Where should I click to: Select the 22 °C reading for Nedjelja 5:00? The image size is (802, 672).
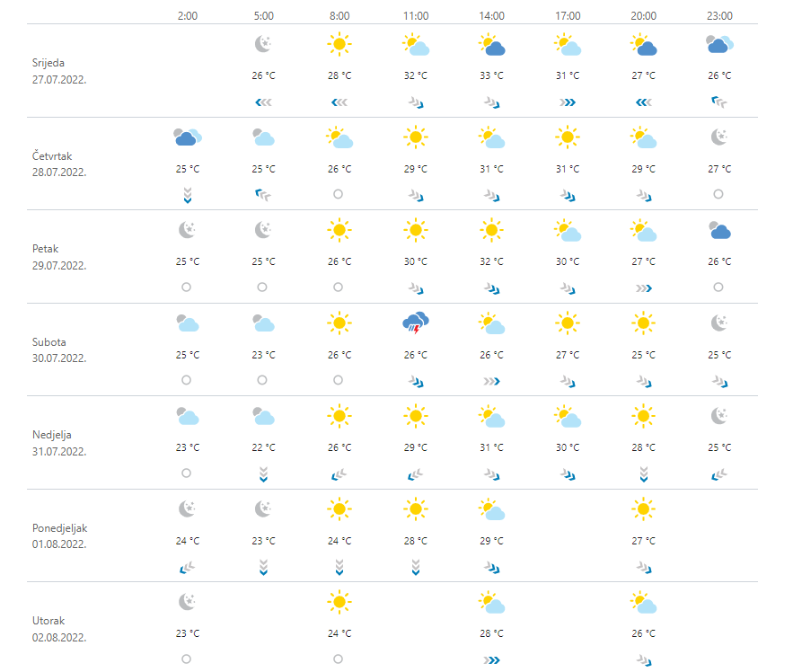coord(262,447)
